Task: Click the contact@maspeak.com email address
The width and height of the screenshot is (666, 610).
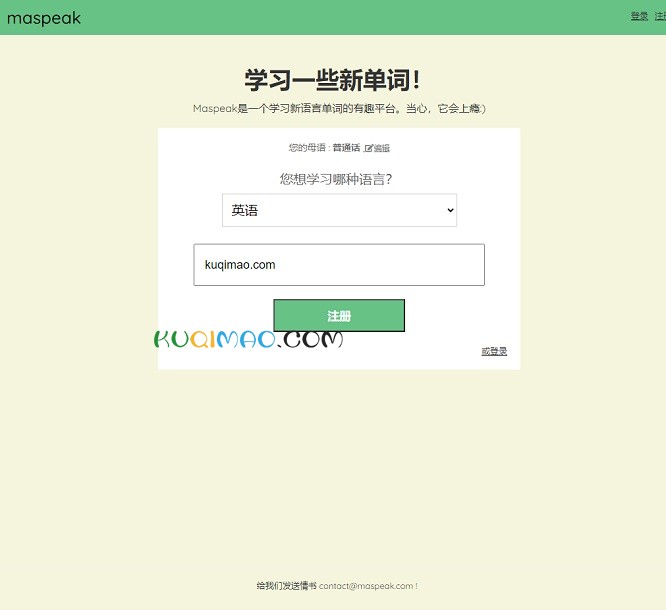Action: (x=366, y=586)
